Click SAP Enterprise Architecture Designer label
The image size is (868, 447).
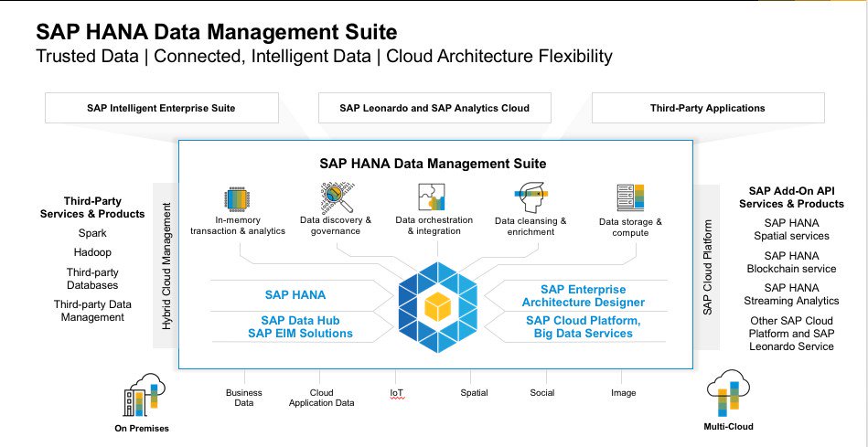(x=584, y=296)
